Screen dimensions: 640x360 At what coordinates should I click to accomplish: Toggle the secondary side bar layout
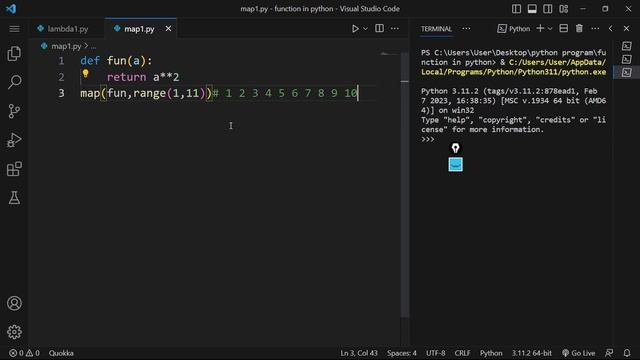pos(548,9)
